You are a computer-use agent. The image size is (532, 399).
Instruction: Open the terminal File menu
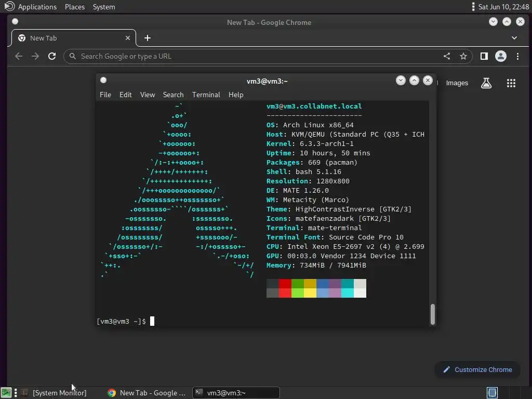point(105,95)
